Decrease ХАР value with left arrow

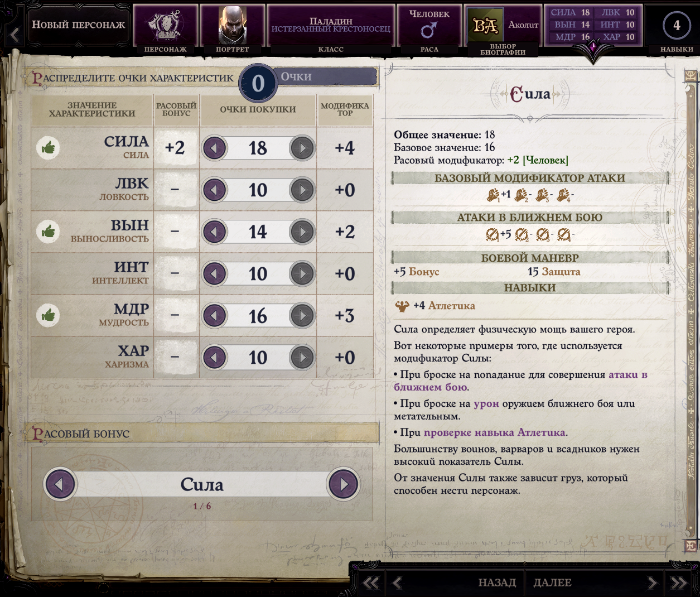pos(214,358)
